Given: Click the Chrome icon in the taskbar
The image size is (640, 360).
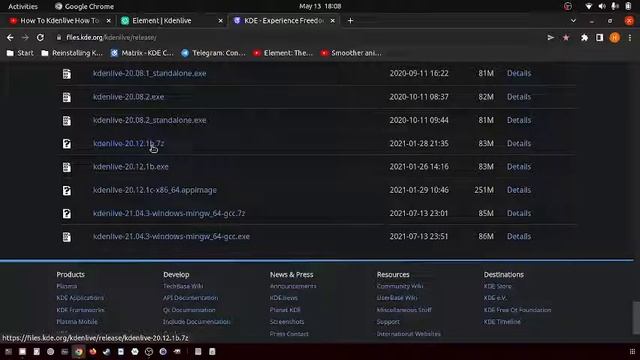Looking at the screenshot, I should point(78,351).
